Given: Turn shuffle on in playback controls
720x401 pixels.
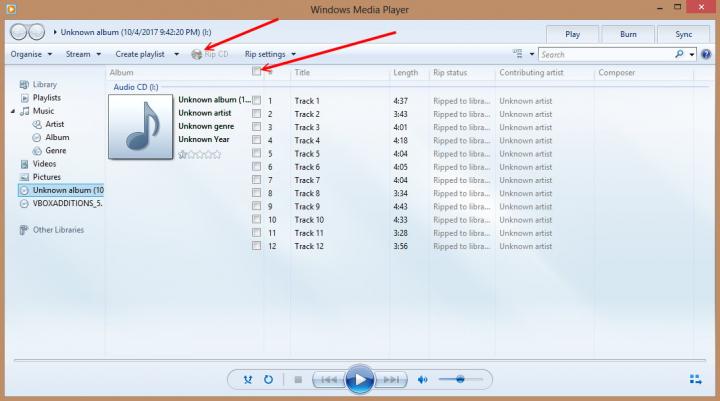Looking at the screenshot, I should (x=248, y=379).
